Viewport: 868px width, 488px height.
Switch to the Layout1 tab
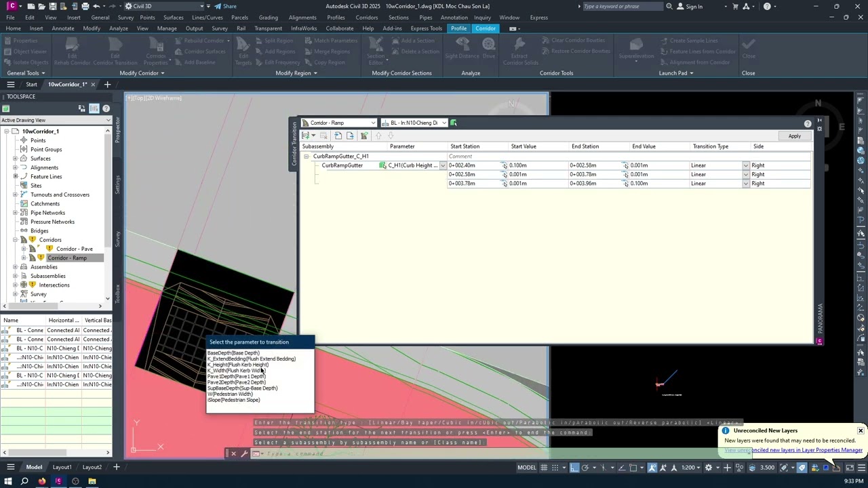(x=62, y=467)
